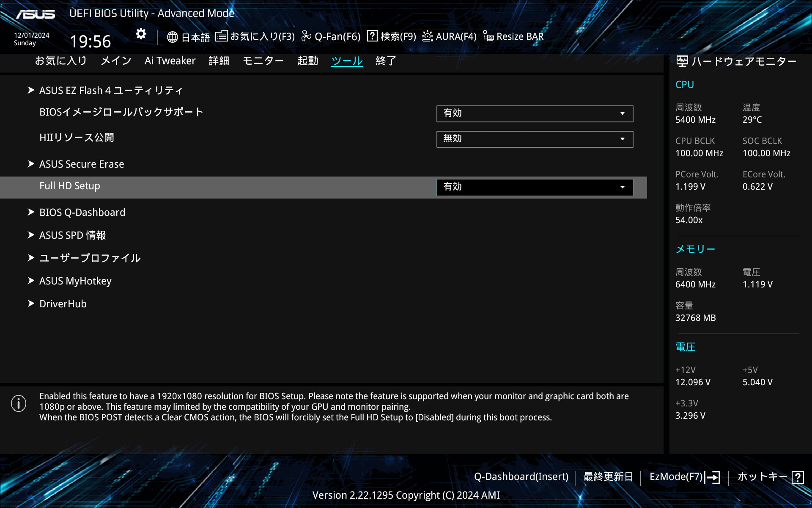812x508 pixels.
Task: Select the ツール tab
Action: pyautogui.click(x=347, y=61)
